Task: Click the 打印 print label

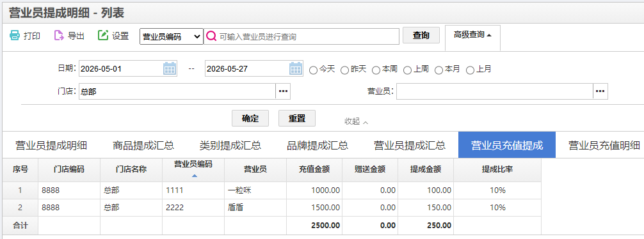Action: point(32,36)
